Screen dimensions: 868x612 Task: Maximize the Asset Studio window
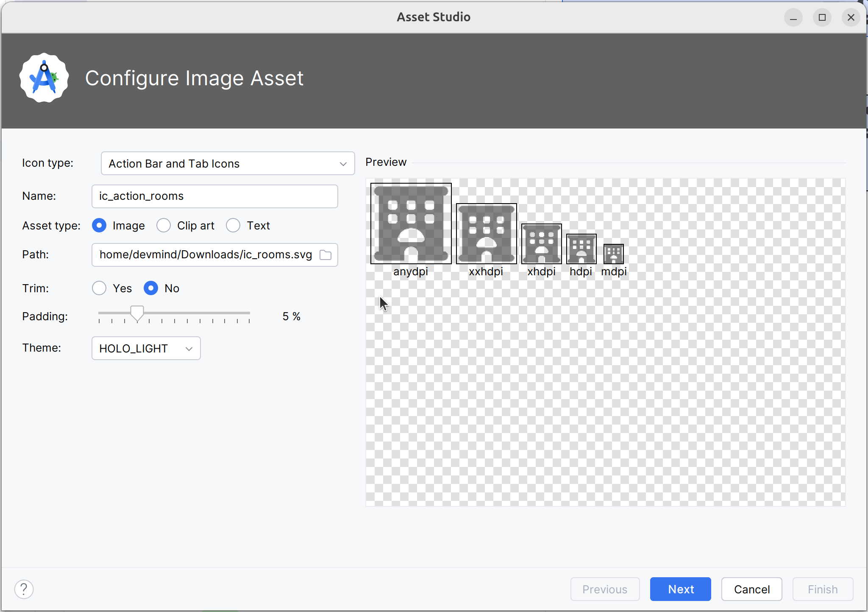(822, 17)
